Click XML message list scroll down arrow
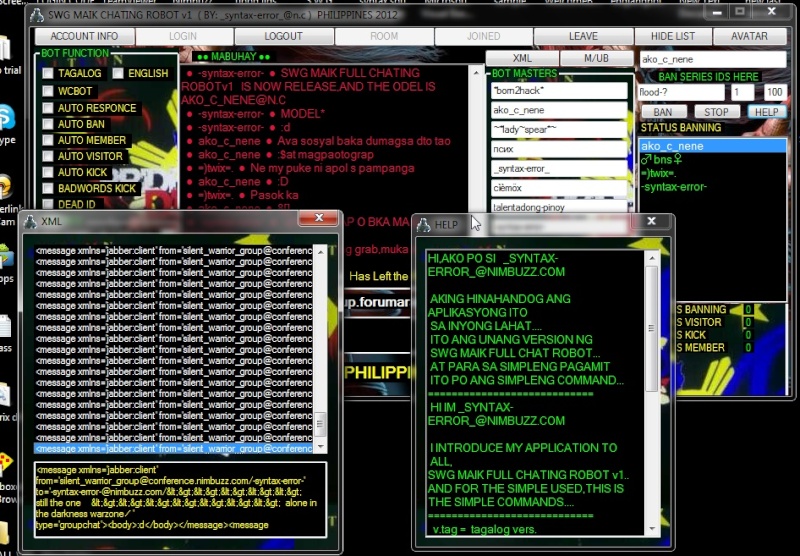The width and height of the screenshot is (800, 556). point(320,447)
